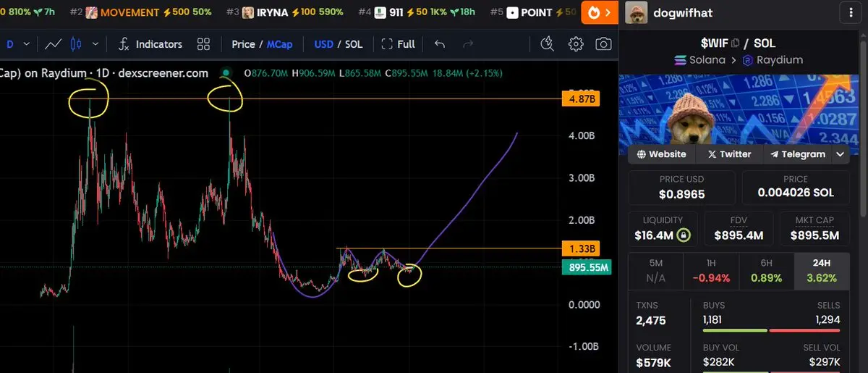The width and height of the screenshot is (868, 373).
Task: Select the 6H timeframe tab
Action: coord(767,271)
